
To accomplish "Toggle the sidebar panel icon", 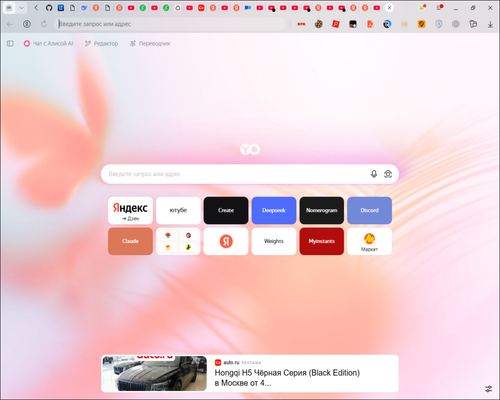I will pos(10,43).
